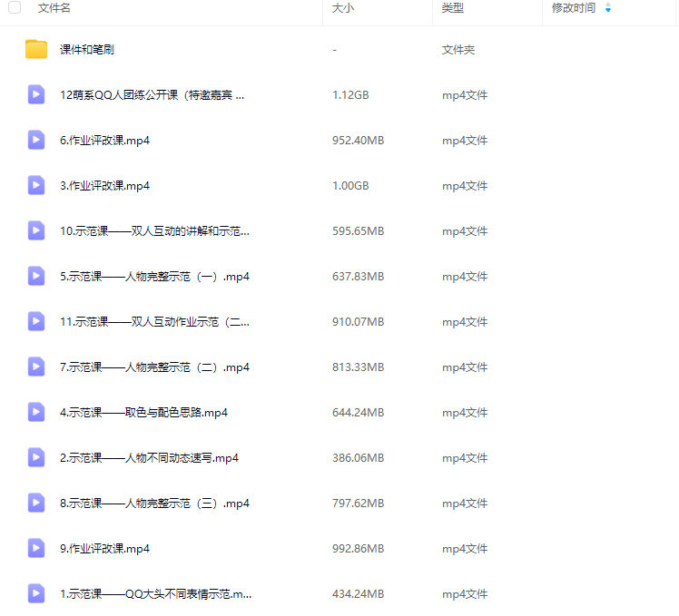Click video icon beside 3.作业评改课.mp4
Screen dimensions: 679x616
click(x=36, y=186)
